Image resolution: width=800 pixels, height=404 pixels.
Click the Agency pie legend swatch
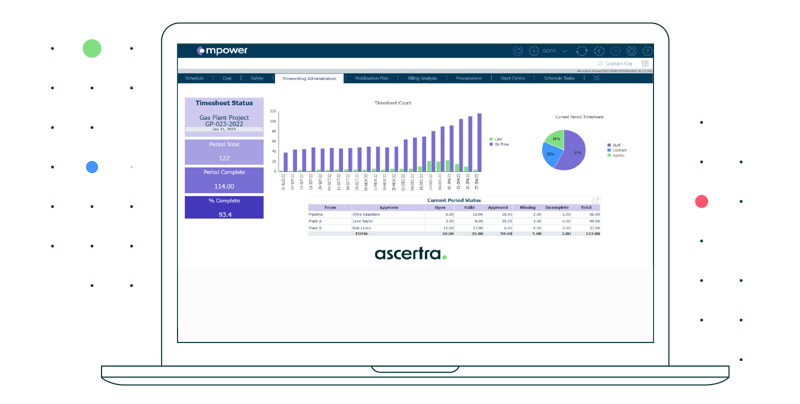(x=609, y=155)
